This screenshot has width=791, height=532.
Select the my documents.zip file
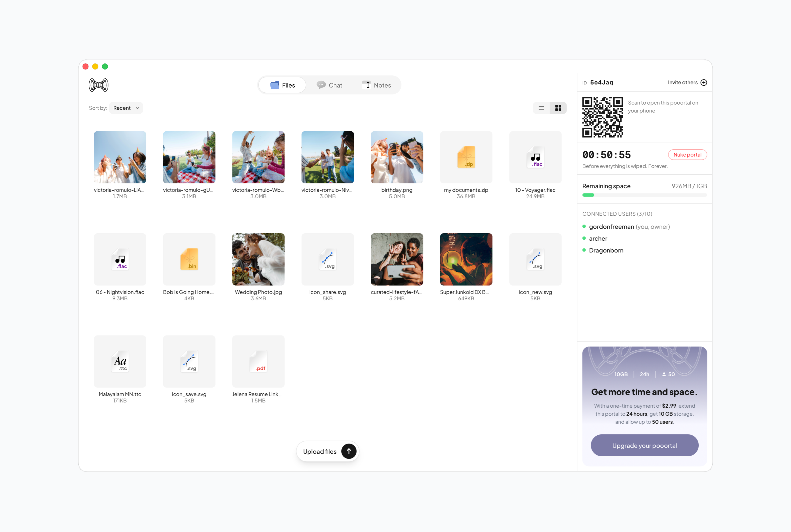pyautogui.click(x=466, y=157)
